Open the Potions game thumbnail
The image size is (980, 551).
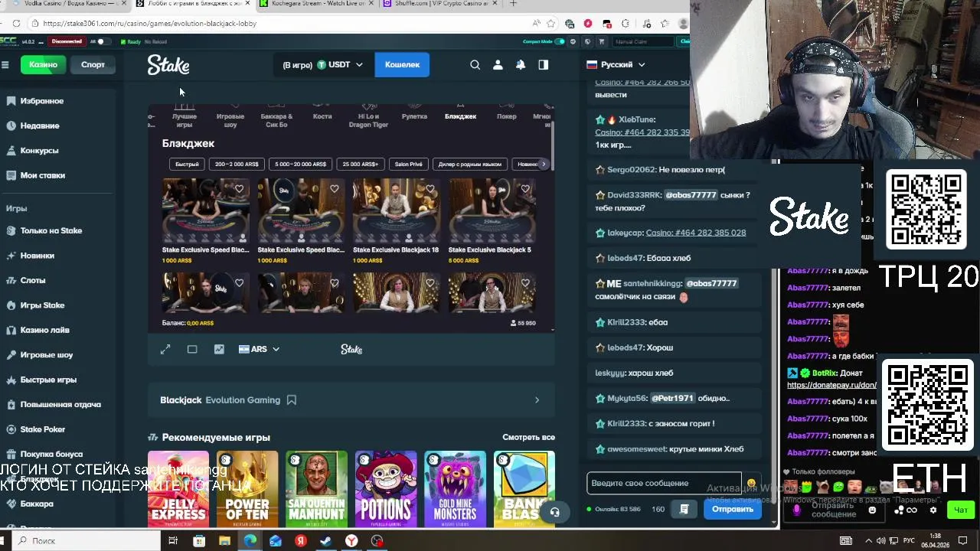tap(386, 489)
